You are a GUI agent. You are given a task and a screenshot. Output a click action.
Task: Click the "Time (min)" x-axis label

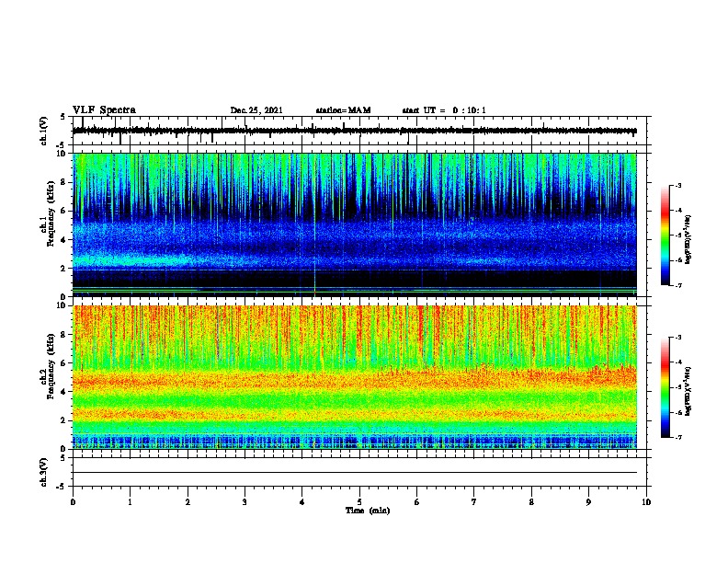click(x=368, y=511)
